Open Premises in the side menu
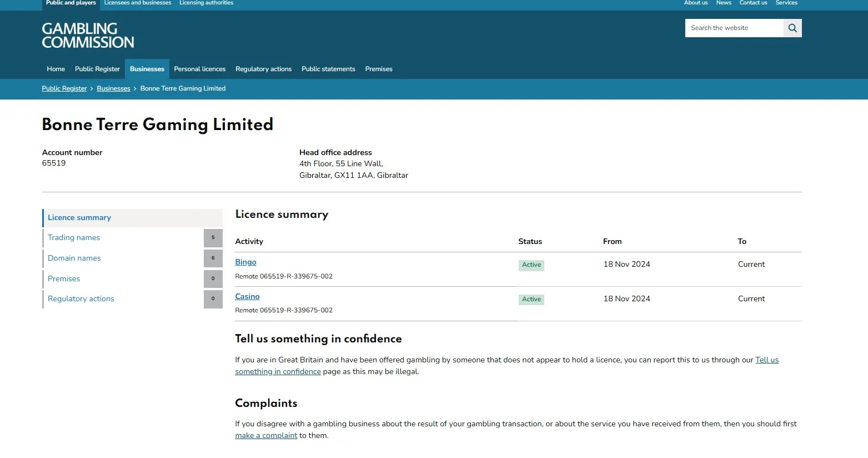Image resolution: width=868 pixels, height=458 pixels. pos(64,279)
